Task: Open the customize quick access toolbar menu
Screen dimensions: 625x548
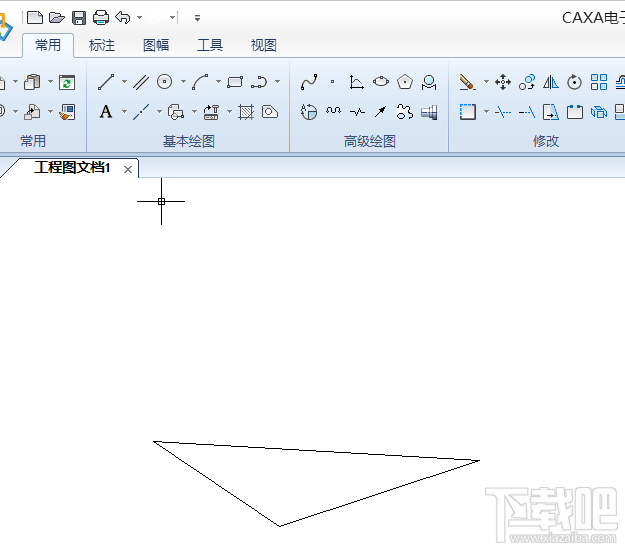Action: pos(197,18)
